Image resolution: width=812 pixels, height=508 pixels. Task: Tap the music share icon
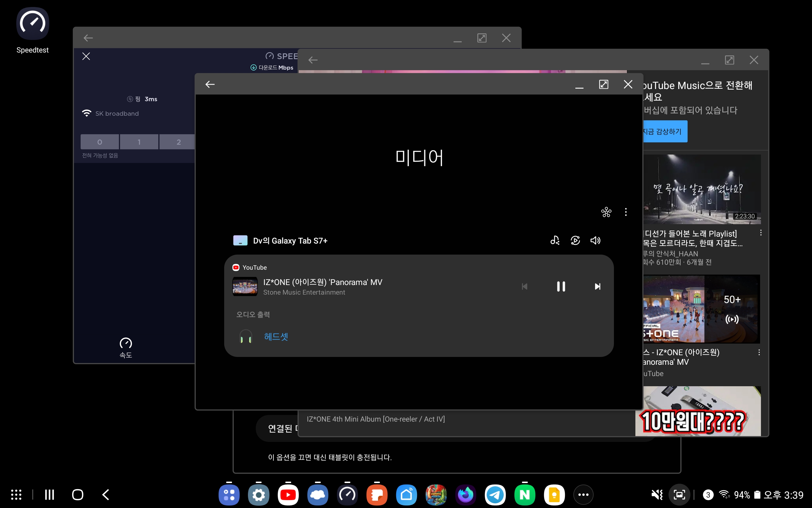pyautogui.click(x=555, y=241)
